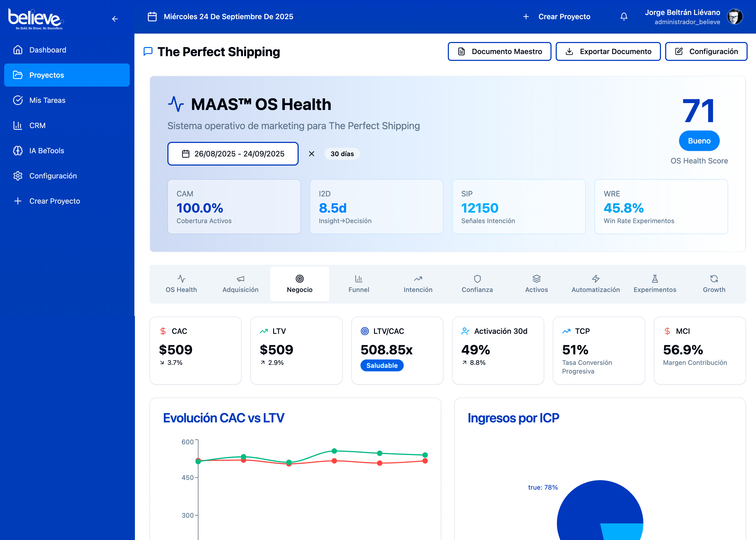Open IA BeTools from the sidebar
The height and width of the screenshot is (540, 756).
coord(46,151)
